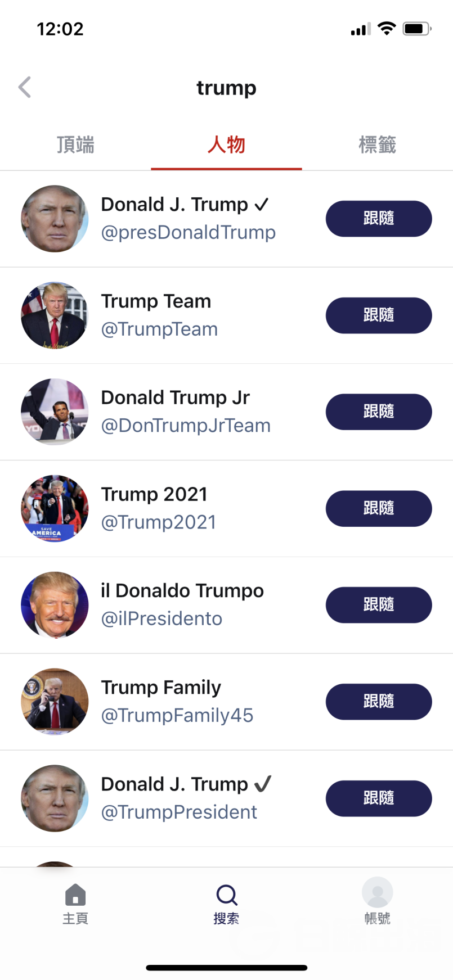The height and width of the screenshot is (980, 453).
Task: Open the 主頁 home icon
Action: click(75, 895)
